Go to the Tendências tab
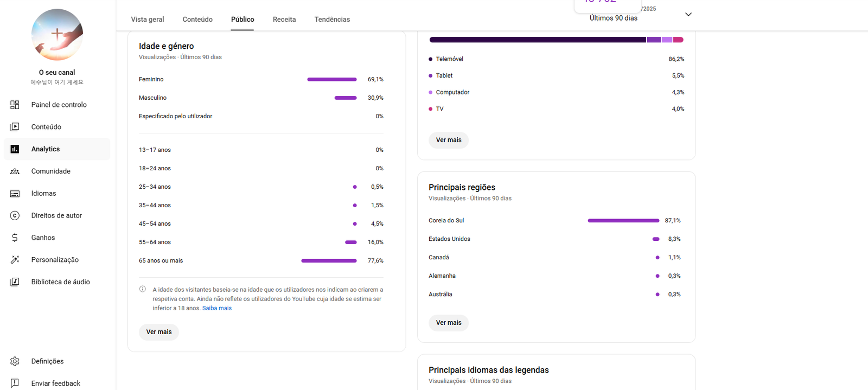Screen dimensions: 868x390 332,20
